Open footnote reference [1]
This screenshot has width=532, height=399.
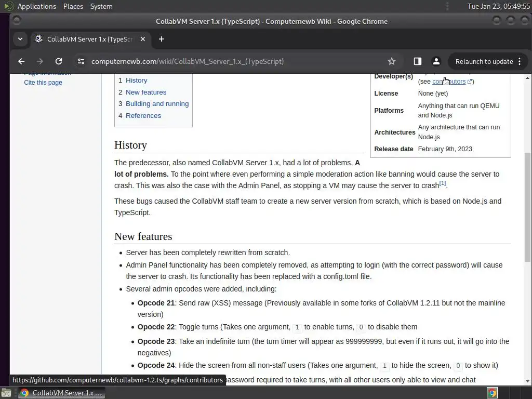pyautogui.click(x=443, y=183)
